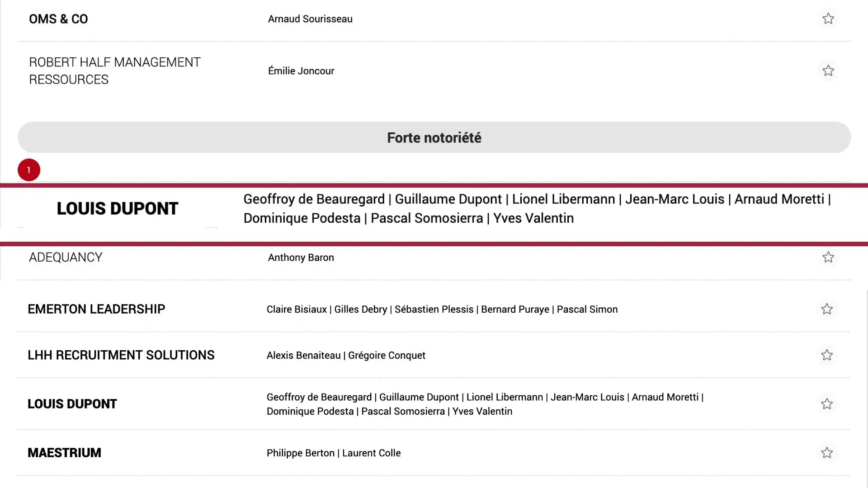868x488 pixels.
Task: Click Philippe Berton | Laurent Colle names
Action: point(334,453)
